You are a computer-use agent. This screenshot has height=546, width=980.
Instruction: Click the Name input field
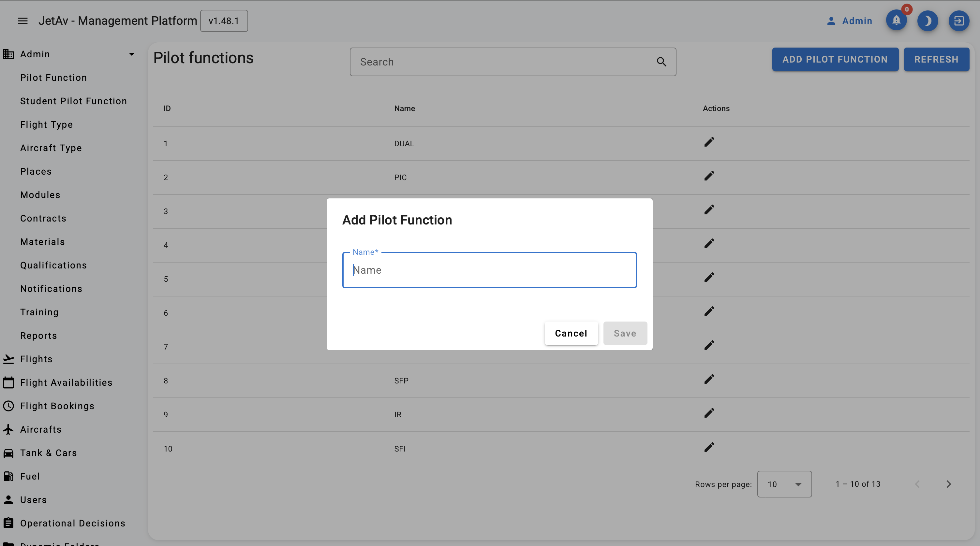tap(489, 270)
